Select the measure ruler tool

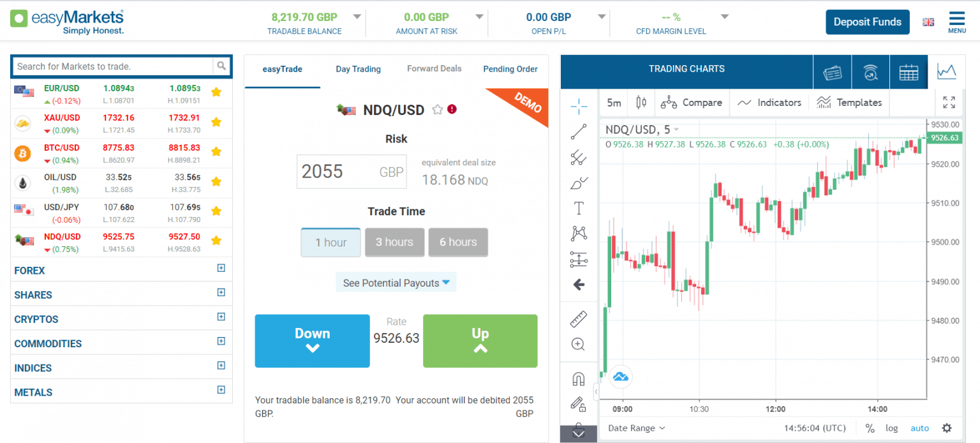click(579, 319)
